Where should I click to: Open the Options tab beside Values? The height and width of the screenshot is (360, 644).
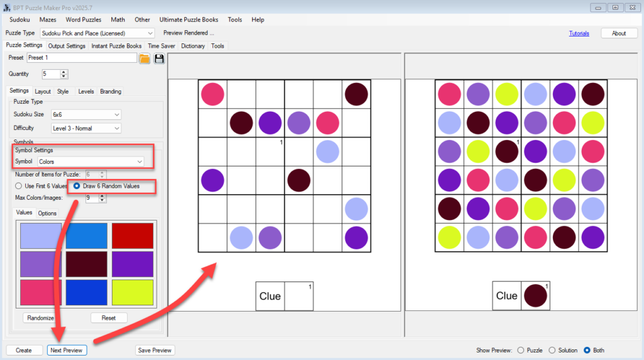tap(47, 213)
